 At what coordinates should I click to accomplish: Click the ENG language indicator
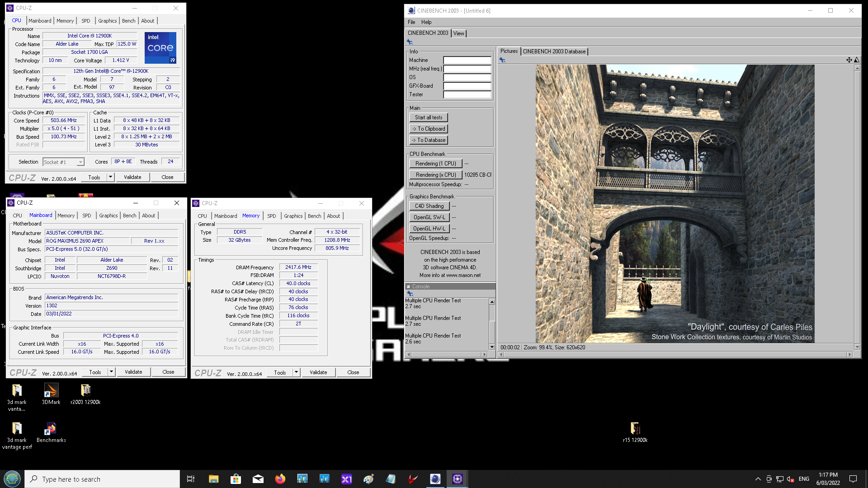tap(804, 479)
